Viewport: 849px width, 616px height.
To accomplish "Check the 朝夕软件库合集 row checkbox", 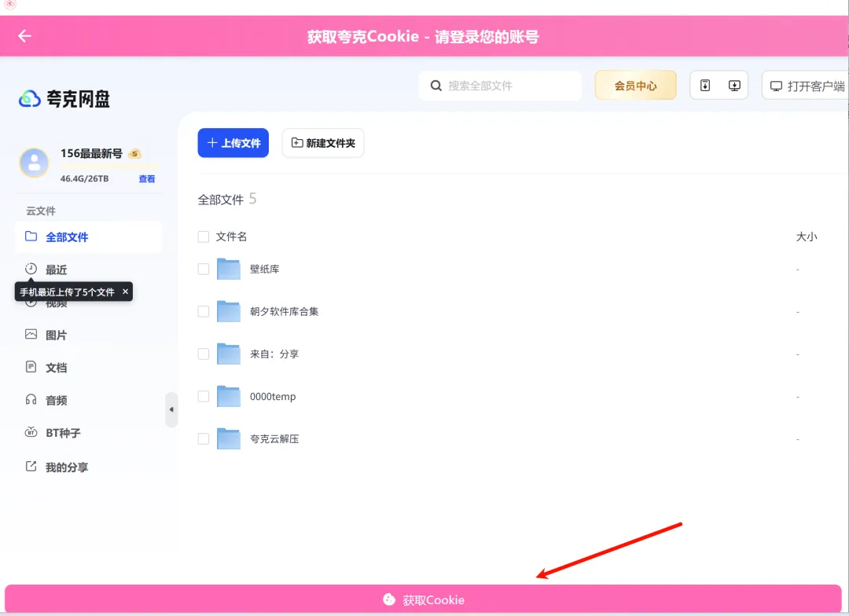I will [x=204, y=311].
